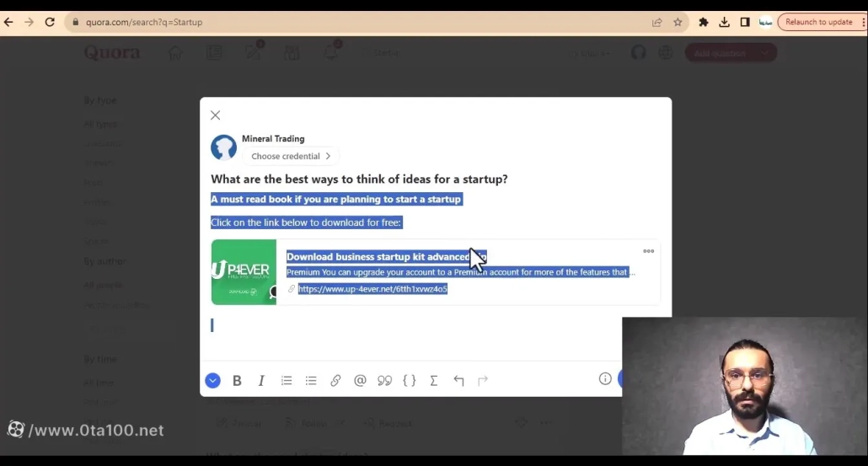
Task: Open the up-4ever.net download link
Action: click(x=372, y=289)
